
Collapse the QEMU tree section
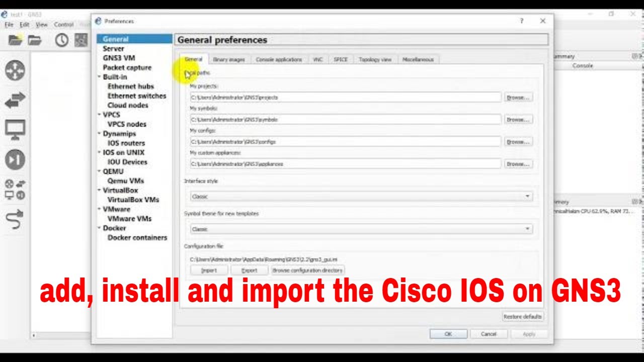(99, 171)
